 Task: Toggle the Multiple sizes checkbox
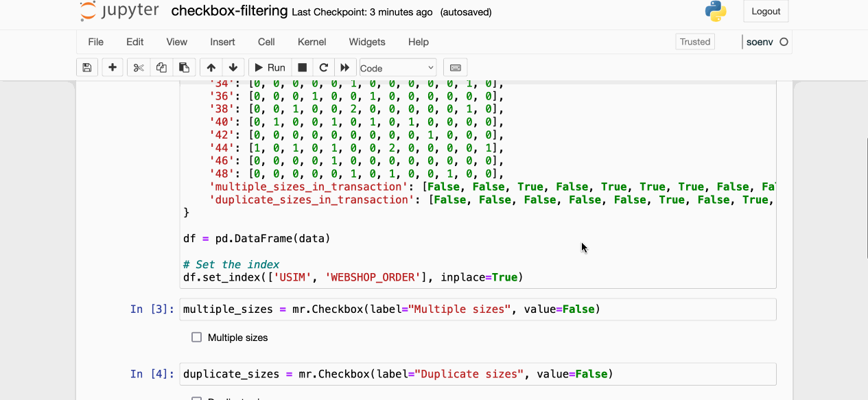pyautogui.click(x=197, y=337)
